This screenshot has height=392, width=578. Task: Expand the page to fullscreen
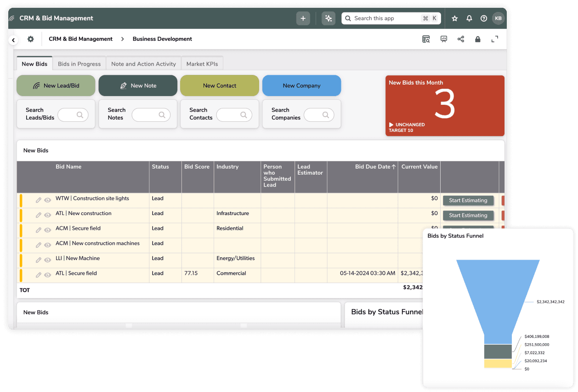[495, 39]
